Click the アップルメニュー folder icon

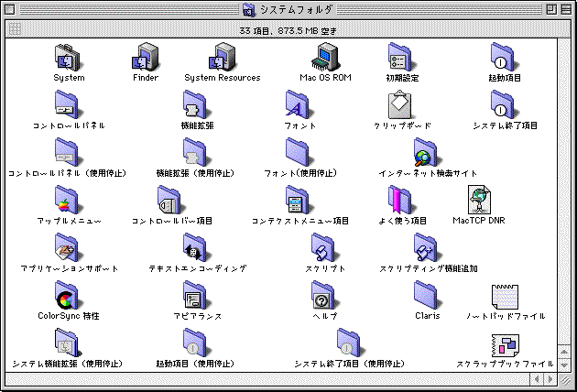68,200
